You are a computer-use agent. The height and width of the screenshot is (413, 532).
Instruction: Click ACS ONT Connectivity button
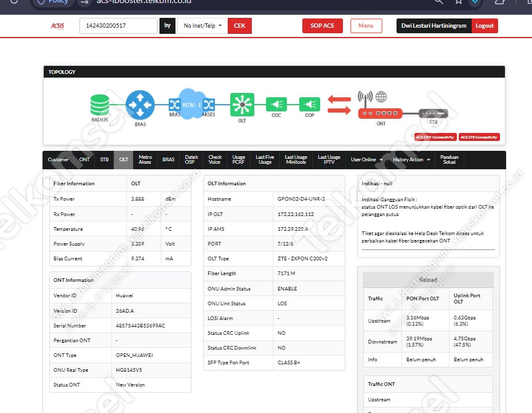tap(435, 137)
